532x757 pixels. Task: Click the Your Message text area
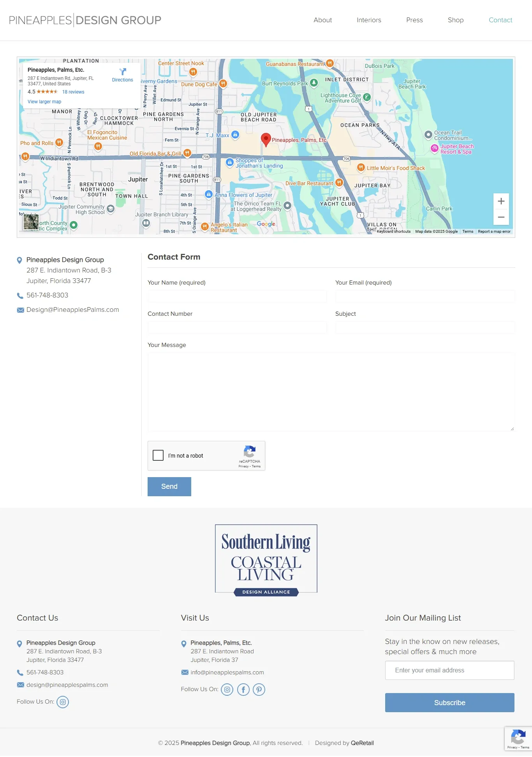pos(331,392)
